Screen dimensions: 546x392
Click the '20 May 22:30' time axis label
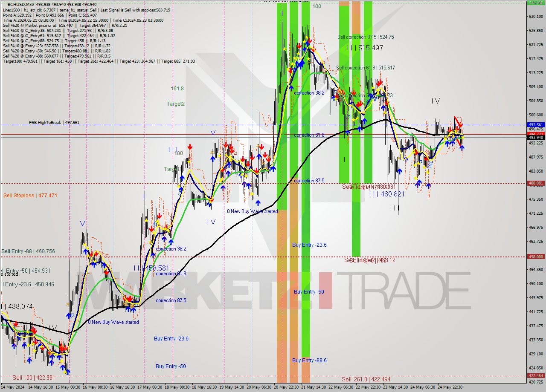pos(287,387)
